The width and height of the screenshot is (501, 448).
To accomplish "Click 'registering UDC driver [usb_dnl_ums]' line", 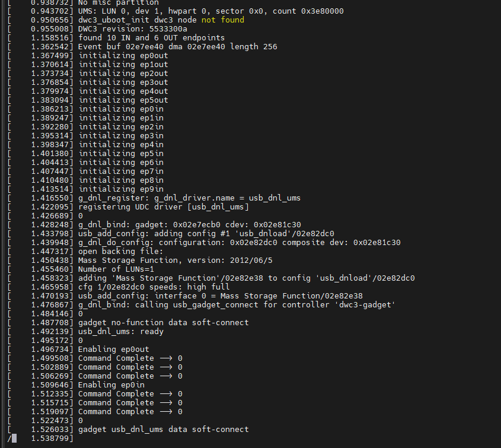I will coord(163,207).
